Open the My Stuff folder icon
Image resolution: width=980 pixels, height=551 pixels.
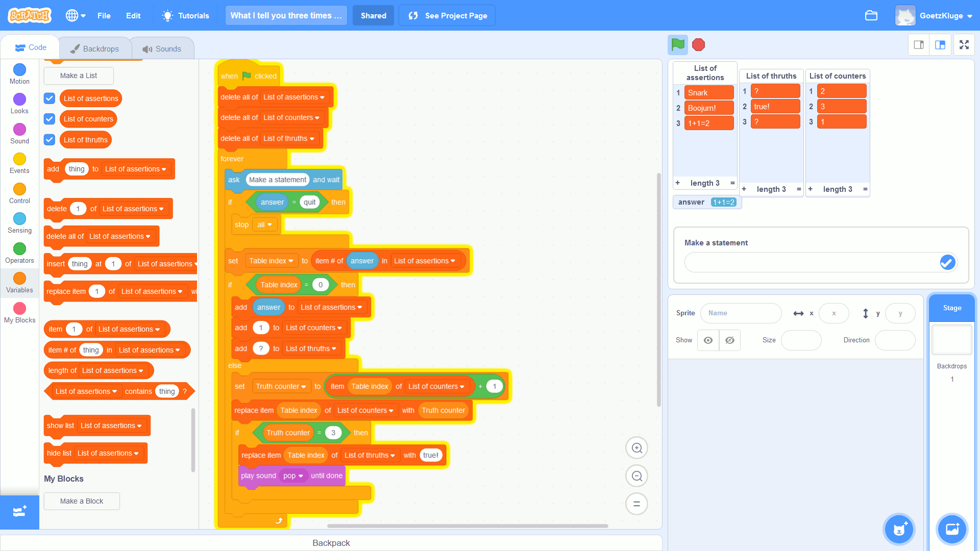(871, 16)
